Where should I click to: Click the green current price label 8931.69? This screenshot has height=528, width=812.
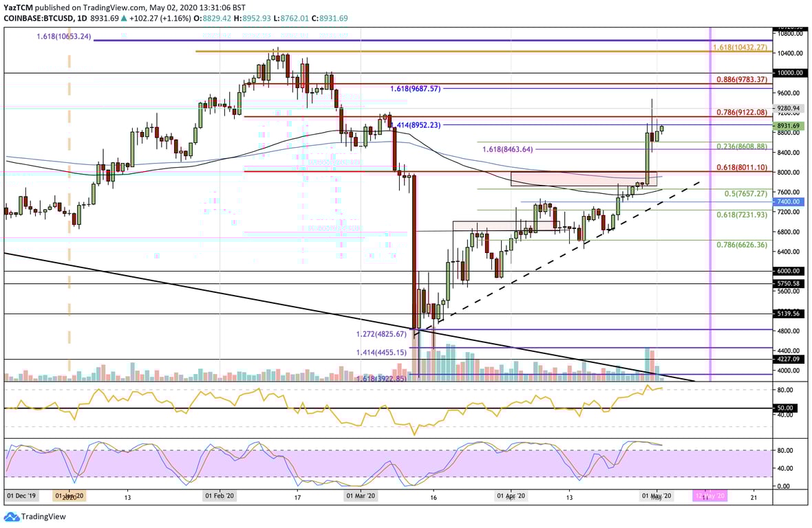[x=790, y=126]
